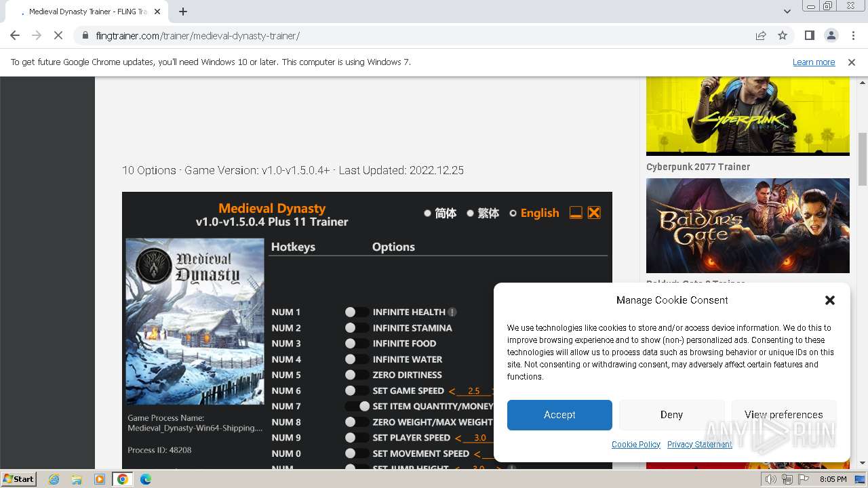Open the Privacy Statement link
This screenshot has height=488, width=868.
tap(700, 445)
